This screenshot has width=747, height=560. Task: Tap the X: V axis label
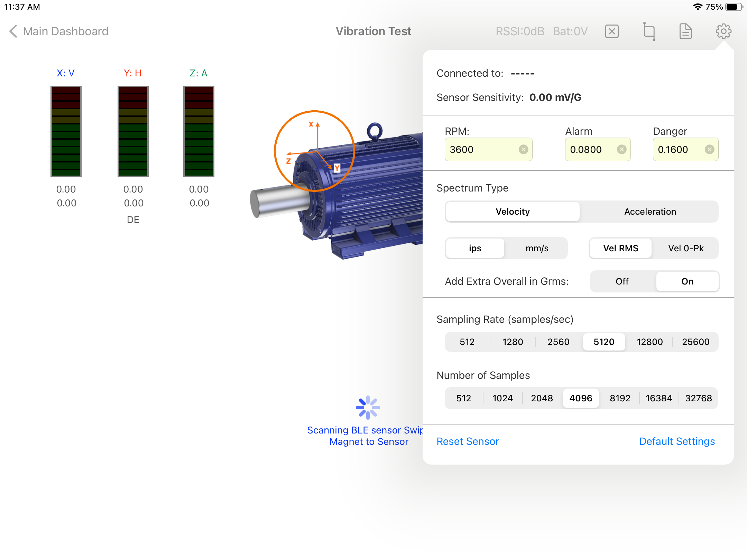point(66,73)
